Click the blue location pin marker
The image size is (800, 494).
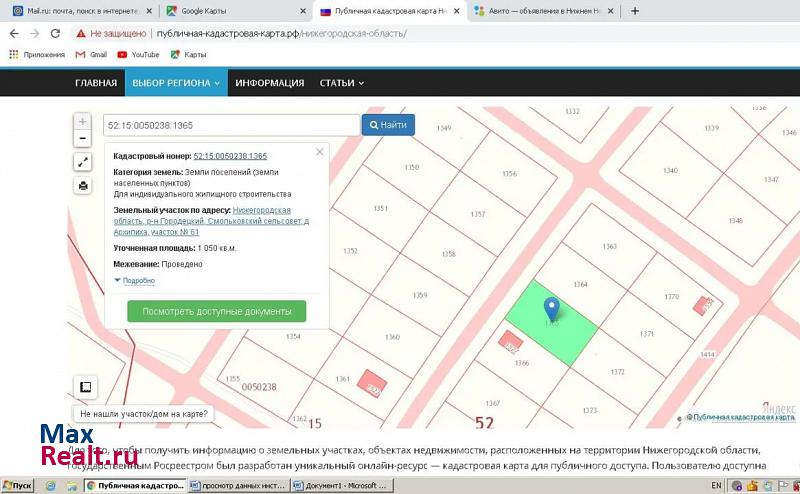click(x=551, y=309)
